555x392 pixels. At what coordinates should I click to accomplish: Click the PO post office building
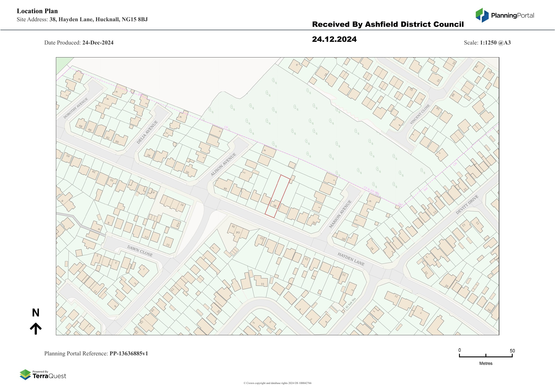(238, 232)
